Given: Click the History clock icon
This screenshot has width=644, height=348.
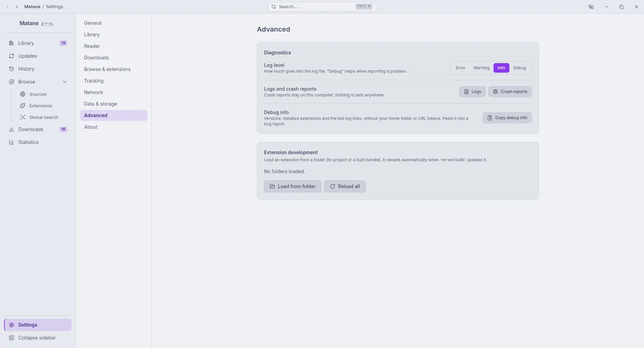Looking at the screenshot, I should point(12,69).
